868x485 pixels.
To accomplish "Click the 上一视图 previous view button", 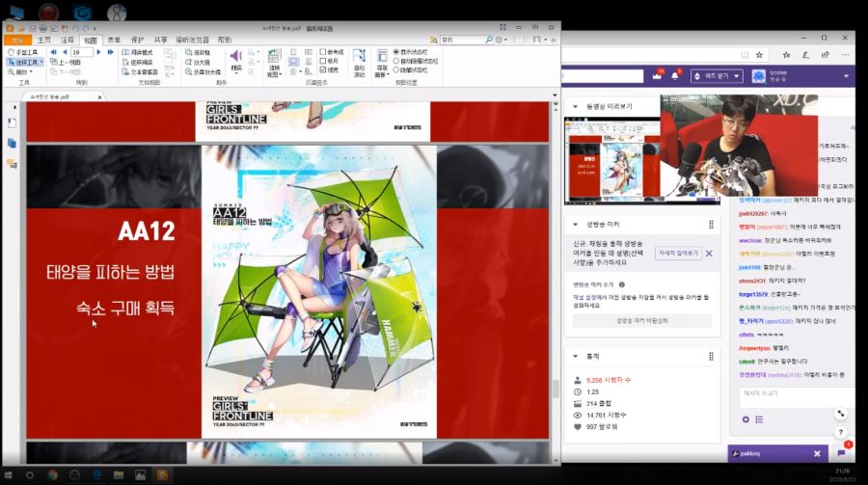I will 66,62.
